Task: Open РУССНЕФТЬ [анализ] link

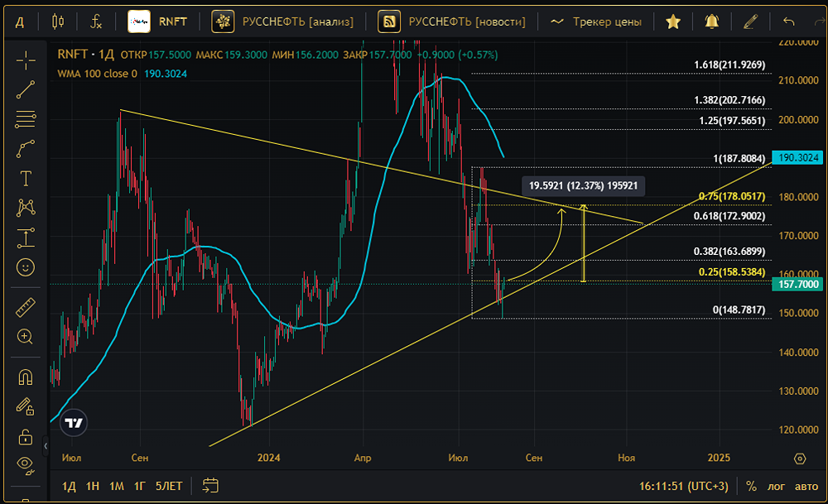Action: click(x=282, y=22)
